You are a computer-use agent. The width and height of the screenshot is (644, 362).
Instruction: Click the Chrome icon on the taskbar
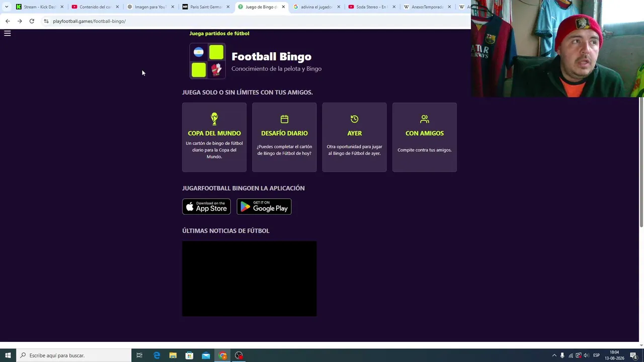(x=222, y=355)
